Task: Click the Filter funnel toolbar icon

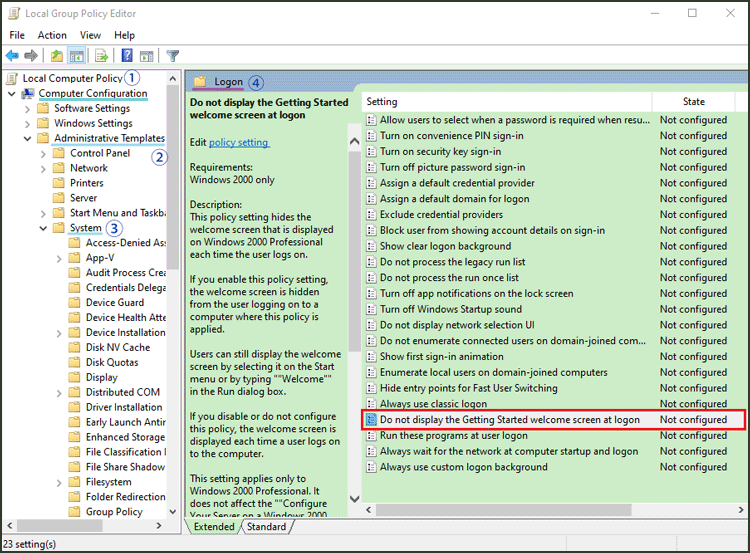Action: coord(172,56)
